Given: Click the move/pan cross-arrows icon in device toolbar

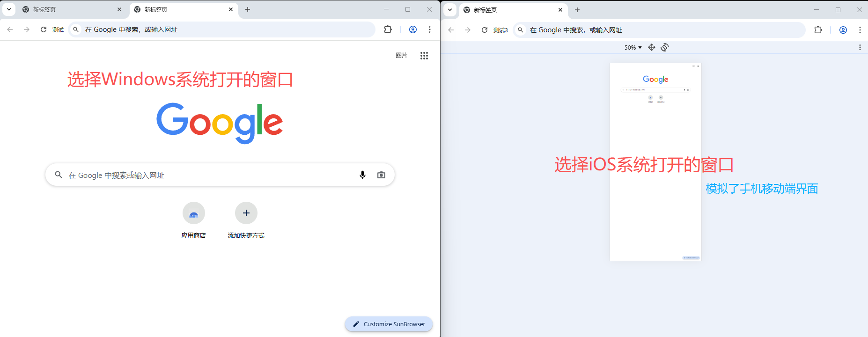Looking at the screenshot, I should pos(652,47).
